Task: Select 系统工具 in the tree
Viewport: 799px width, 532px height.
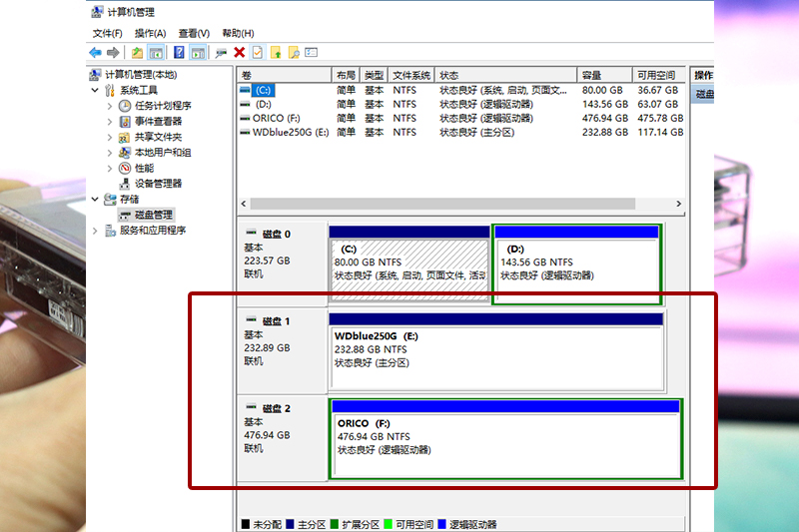Action: 139,91
